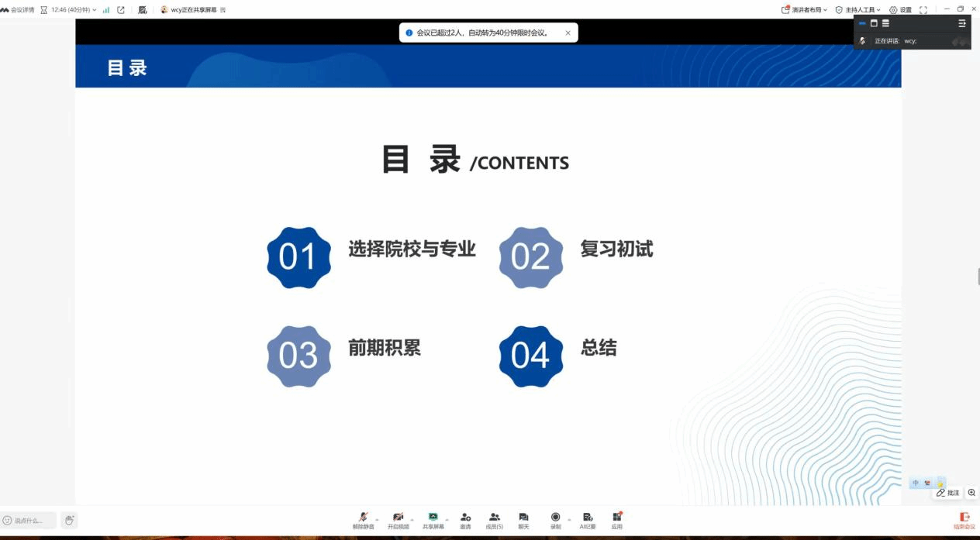
Task: Expand the 主持人工具 host tools dropdown
Action: (x=857, y=10)
